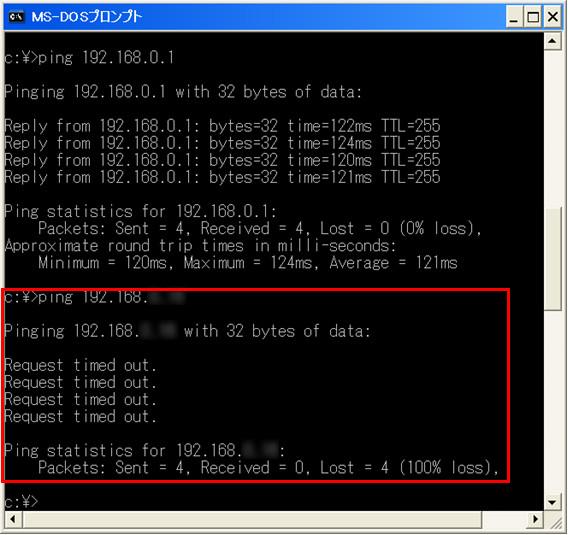The width and height of the screenshot is (568, 535).
Task: Click the MS-DOSプロンプト title bar text
Action: coord(87,17)
